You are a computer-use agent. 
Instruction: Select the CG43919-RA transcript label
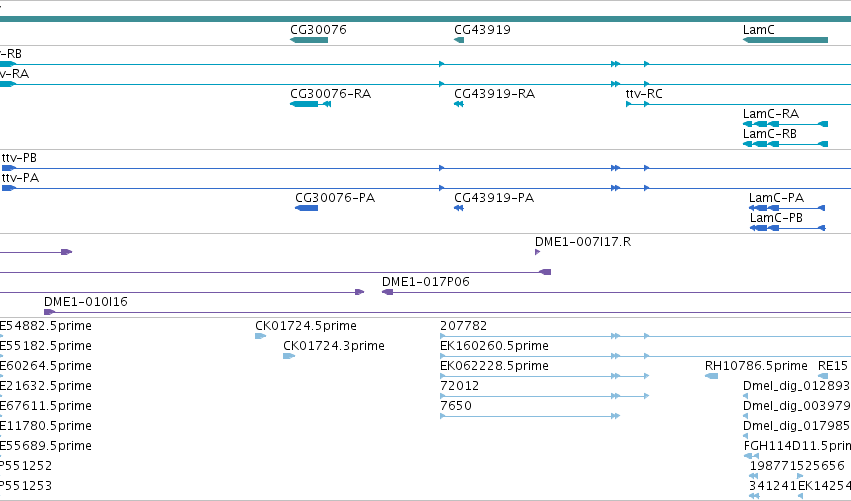494,94
